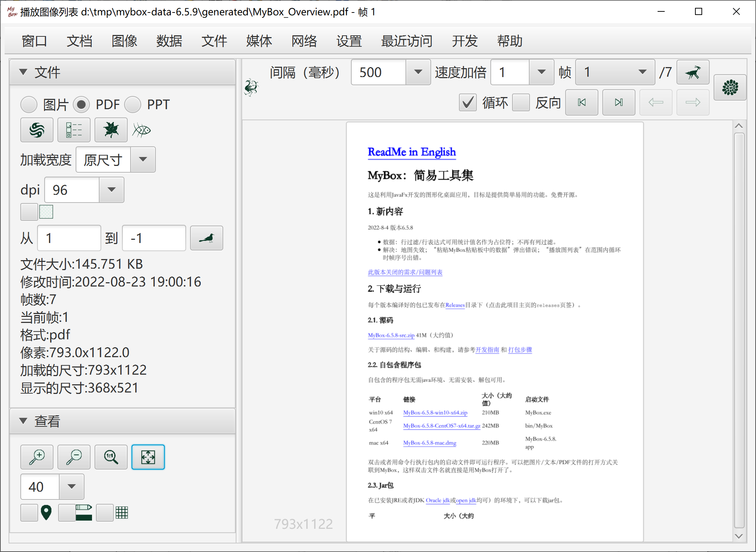Screen dimensions: 756x552
Task: Click the MyBox-6.5.8-src.zip link
Action: (391, 335)
